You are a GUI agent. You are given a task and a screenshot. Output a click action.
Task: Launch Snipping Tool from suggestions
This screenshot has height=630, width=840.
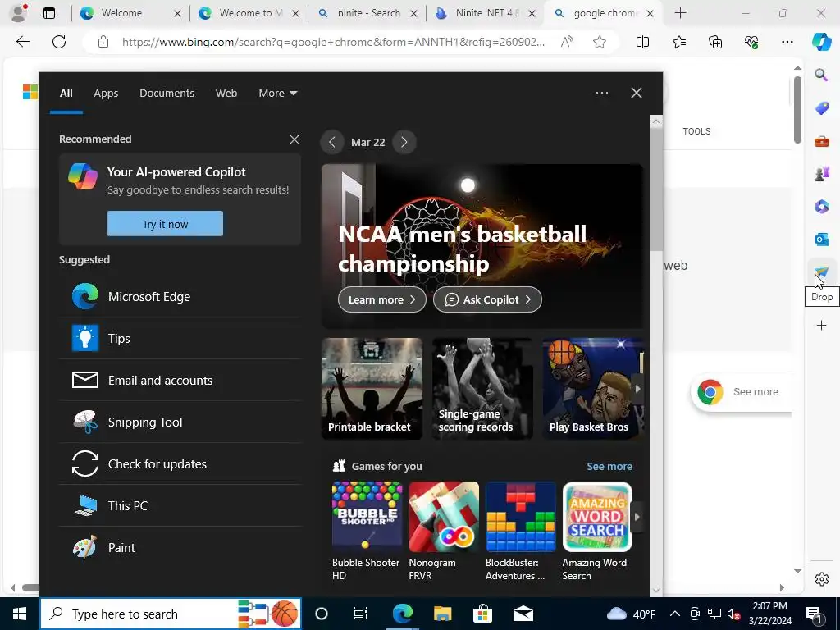pos(180,422)
